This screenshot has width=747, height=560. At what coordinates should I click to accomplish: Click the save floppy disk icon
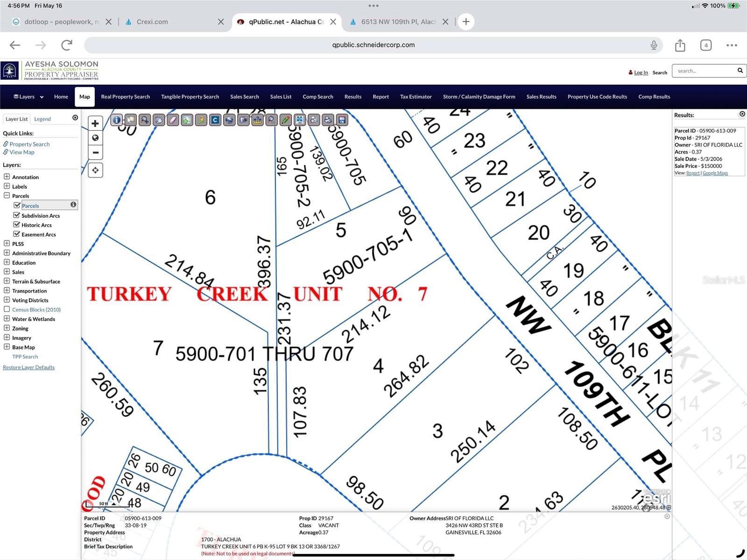342,120
